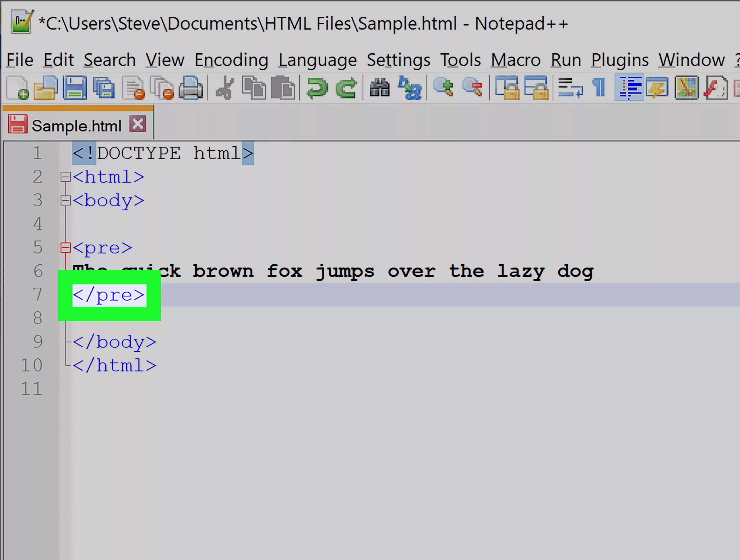Click the Save floppy disk icon
The height and width of the screenshot is (560, 740).
click(74, 88)
